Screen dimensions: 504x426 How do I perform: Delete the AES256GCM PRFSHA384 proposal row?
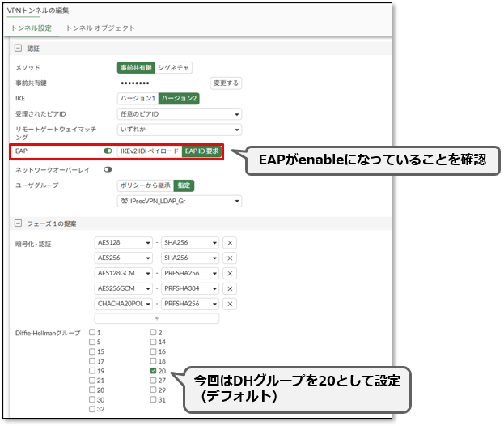point(230,288)
